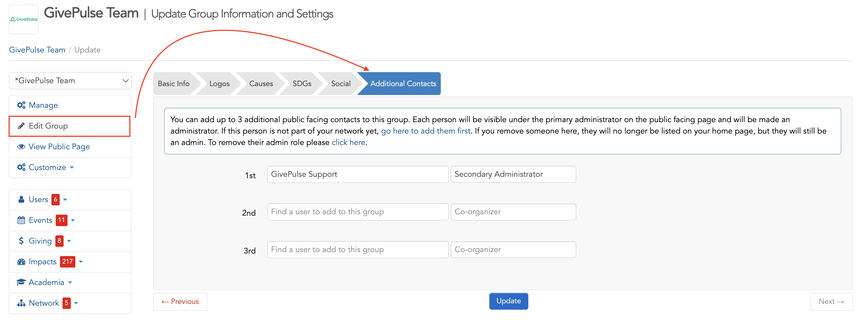Click the Update breadcrumb text
The width and height of the screenshot is (868, 320).
(88, 50)
